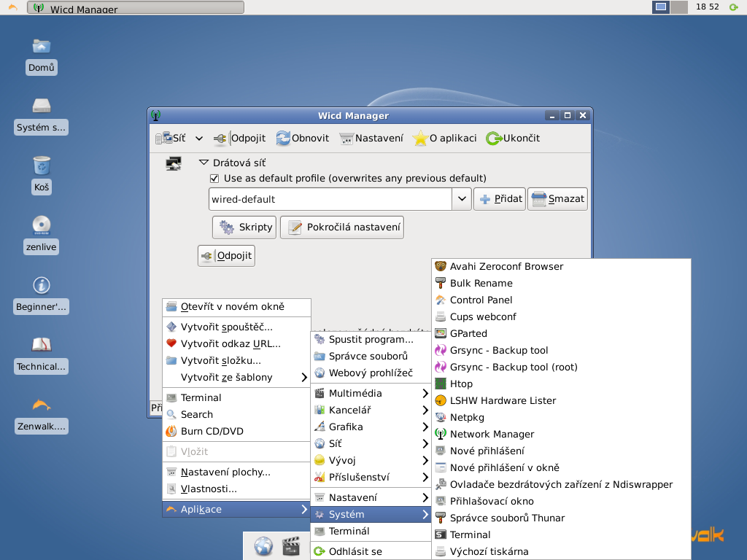Open Výchozí tiskárna entry

pos(561,551)
